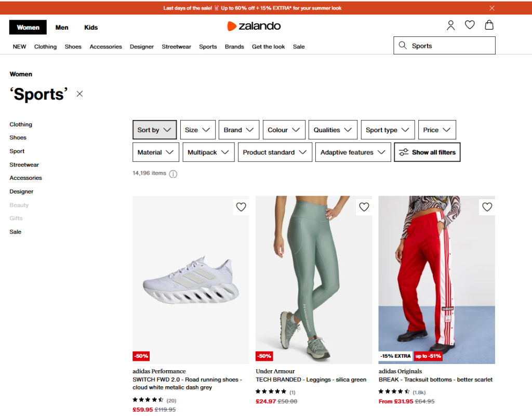The image size is (532, 416).
Task: Expand the Product standard filter
Action: coord(275,152)
